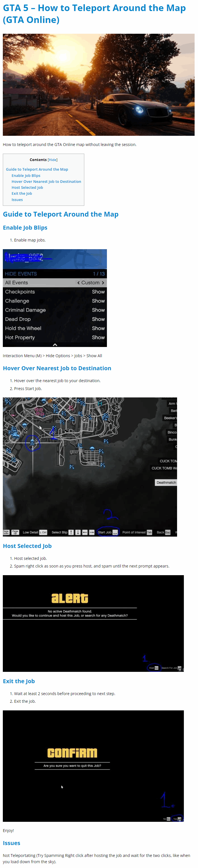Click the Hover Over Nearest Job contents link

(x=46, y=182)
